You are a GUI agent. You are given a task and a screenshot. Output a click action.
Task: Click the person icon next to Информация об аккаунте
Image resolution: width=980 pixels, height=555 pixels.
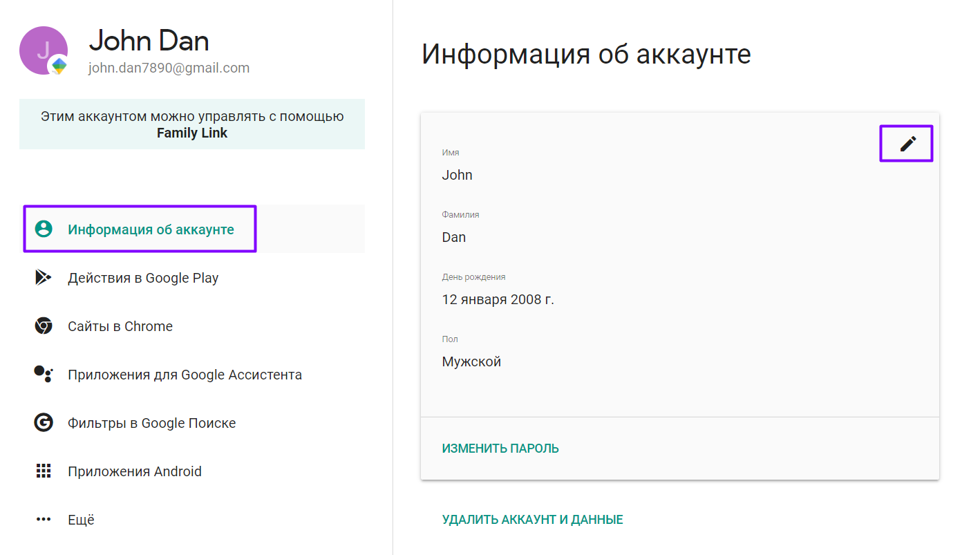(44, 229)
